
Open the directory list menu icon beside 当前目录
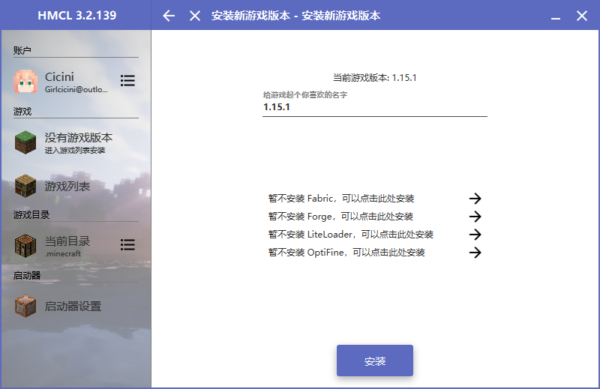click(x=127, y=245)
